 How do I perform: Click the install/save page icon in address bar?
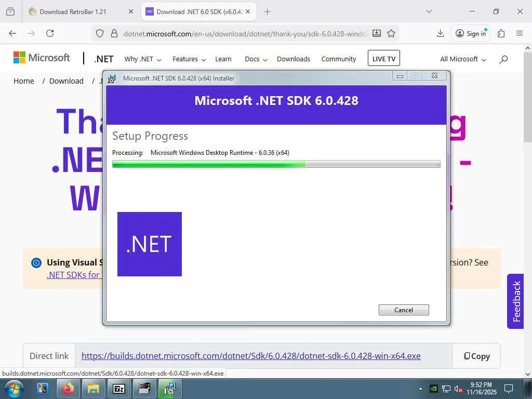(x=377, y=33)
